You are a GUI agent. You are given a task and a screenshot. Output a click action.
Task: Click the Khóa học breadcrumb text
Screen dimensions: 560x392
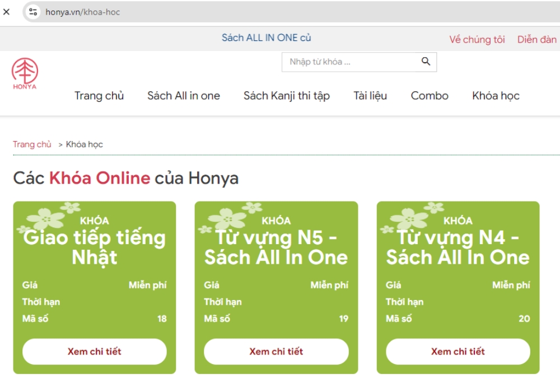point(85,144)
